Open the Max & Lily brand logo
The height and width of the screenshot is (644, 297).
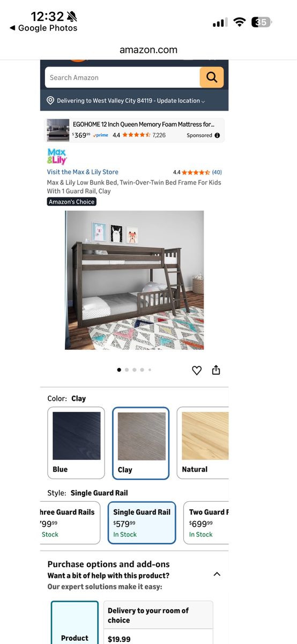pyautogui.click(x=57, y=157)
